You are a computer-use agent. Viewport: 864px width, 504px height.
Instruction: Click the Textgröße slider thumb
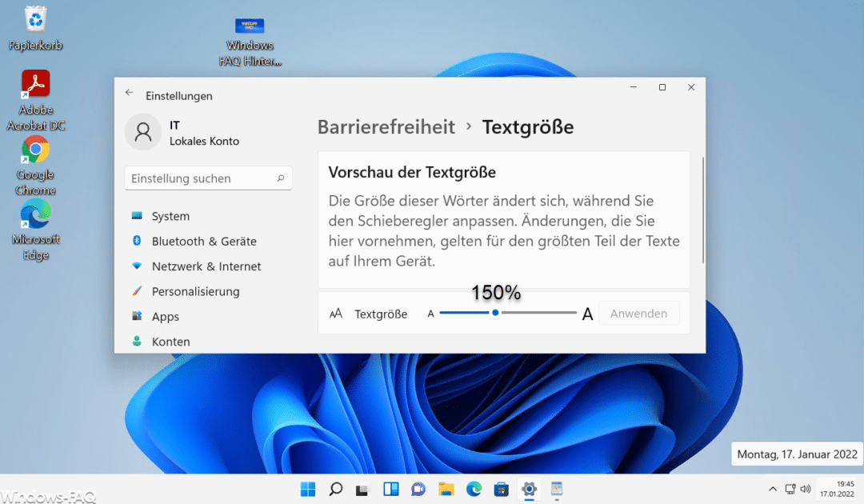(495, 313)
